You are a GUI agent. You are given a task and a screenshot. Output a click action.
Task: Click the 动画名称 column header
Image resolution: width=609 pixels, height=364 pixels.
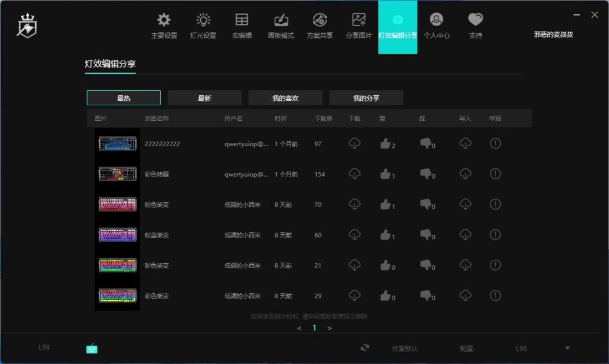pyautogui.click(x=156, y=119)
